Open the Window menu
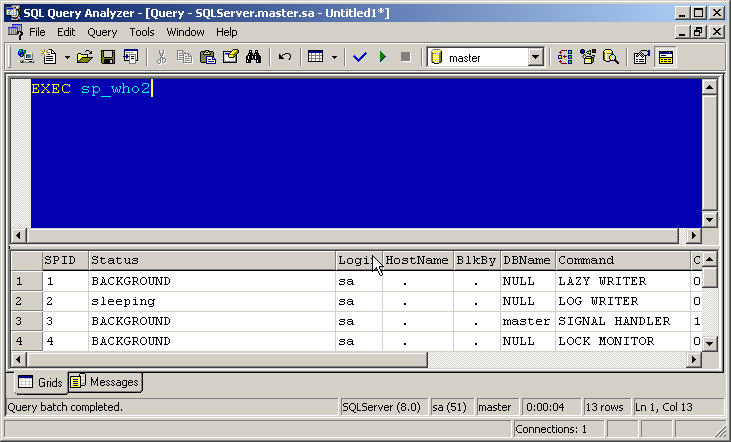The width and height of the screenshot is (731, 442). click(186, 32)
